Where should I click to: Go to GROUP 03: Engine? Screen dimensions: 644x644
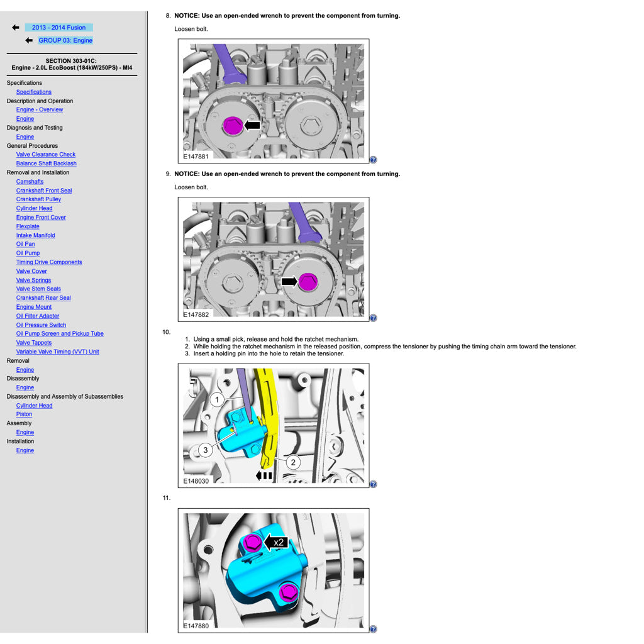click(x=65, y=40)
